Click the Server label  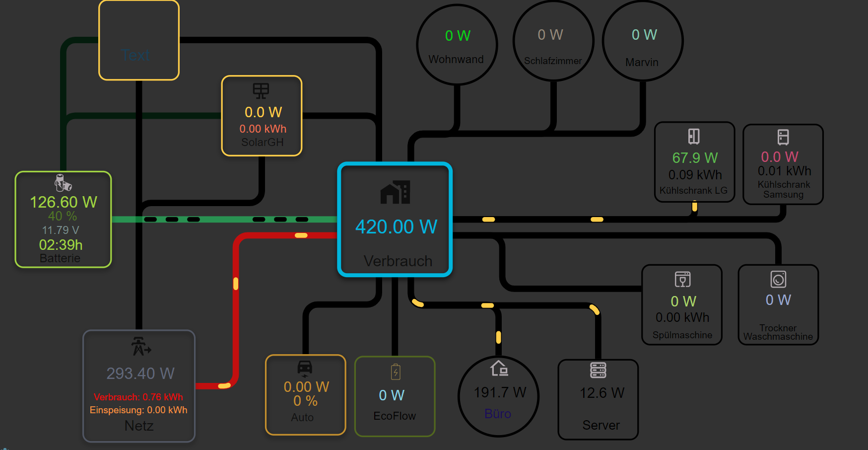point(601,425)
